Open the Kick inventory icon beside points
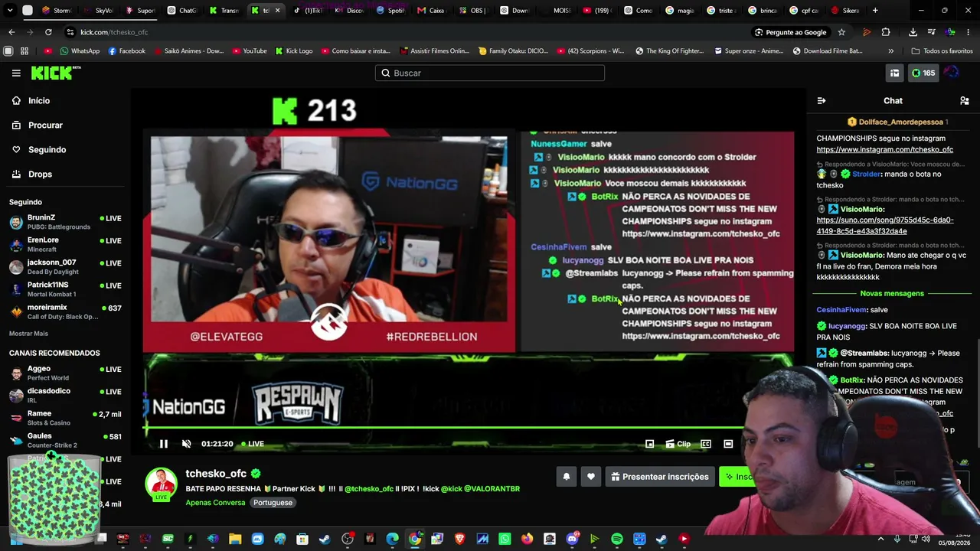This screenshot has height=551, width=980. point(894,73)
